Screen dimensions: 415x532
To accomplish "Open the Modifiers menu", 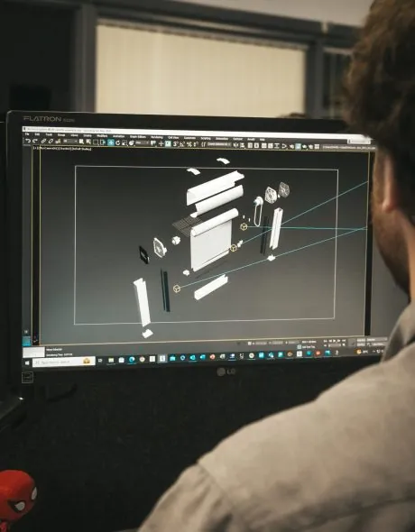I will 102,136.
